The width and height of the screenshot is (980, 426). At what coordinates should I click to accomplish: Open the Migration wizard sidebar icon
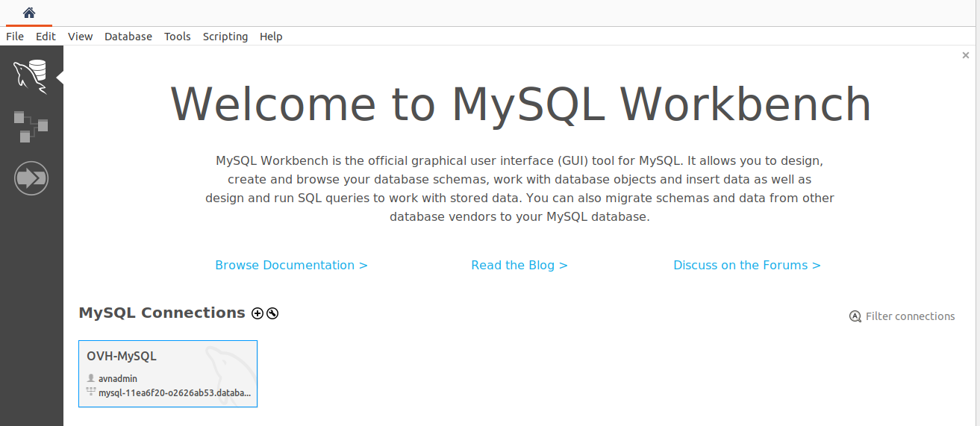coord(31,179)
